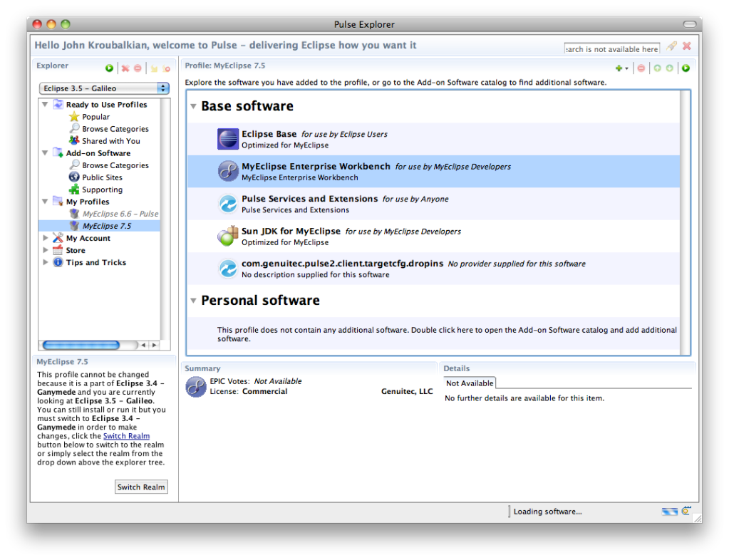Viewport: 729px width, 560px height.
Task: Click the last icon in status bar
Action: (x=686, y=511)
